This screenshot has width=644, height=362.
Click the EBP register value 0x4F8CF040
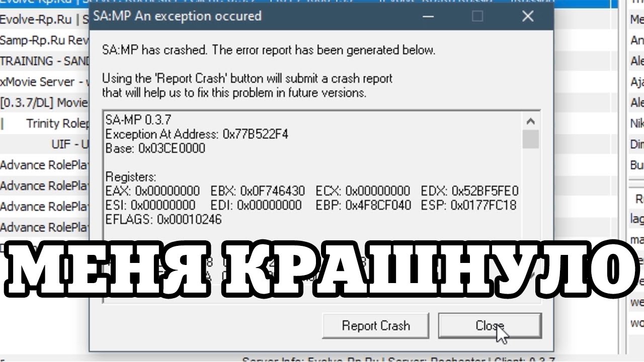pos(378,205)
